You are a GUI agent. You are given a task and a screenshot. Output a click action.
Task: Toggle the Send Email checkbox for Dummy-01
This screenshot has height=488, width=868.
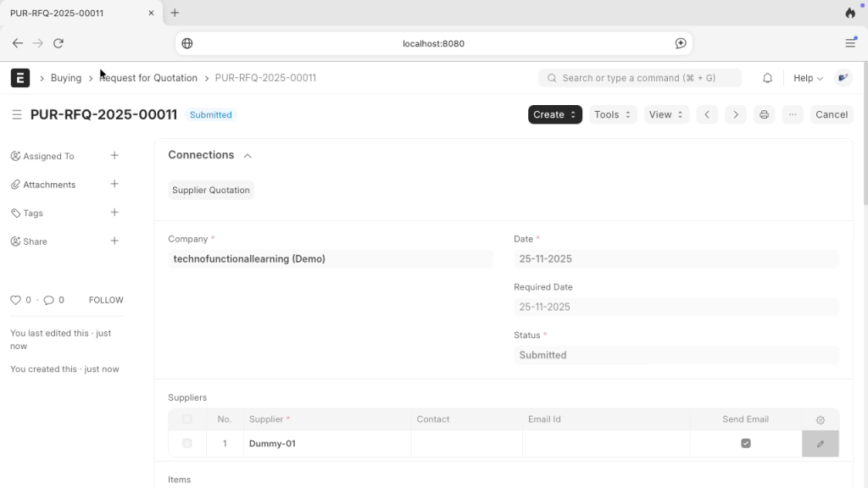pos(746,443)
